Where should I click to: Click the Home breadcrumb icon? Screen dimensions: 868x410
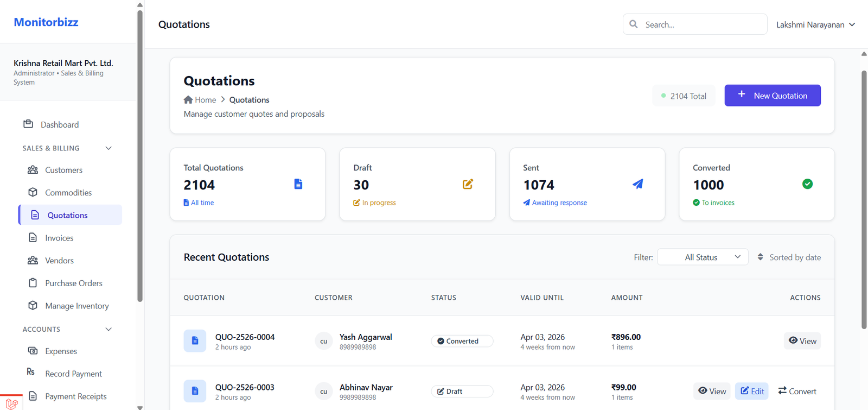188,100
